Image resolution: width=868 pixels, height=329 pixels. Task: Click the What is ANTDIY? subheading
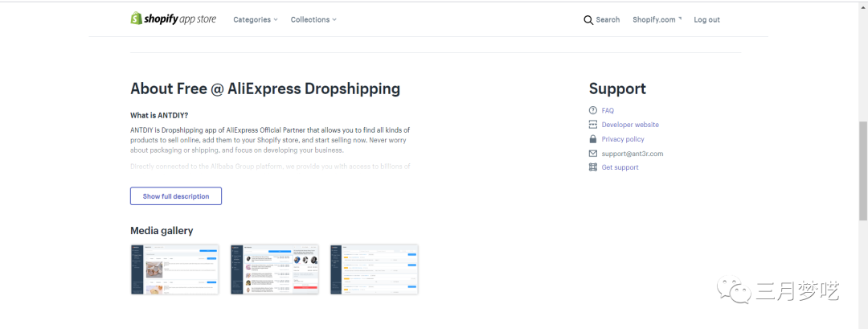coord(159,115)
